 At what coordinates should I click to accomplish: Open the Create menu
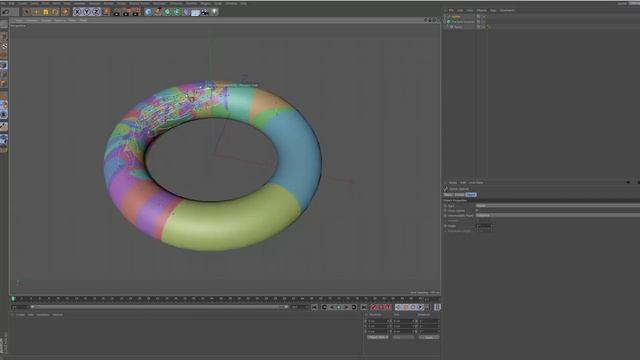coord(22,3)
